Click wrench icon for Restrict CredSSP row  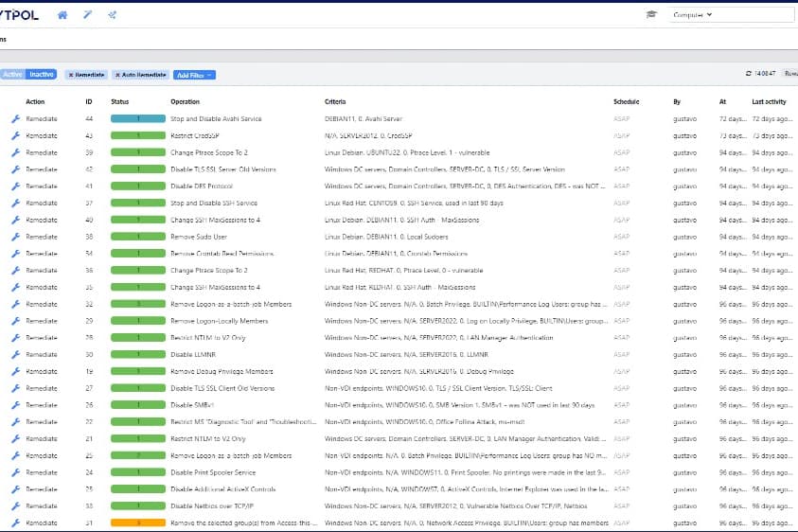coord(15,135)
